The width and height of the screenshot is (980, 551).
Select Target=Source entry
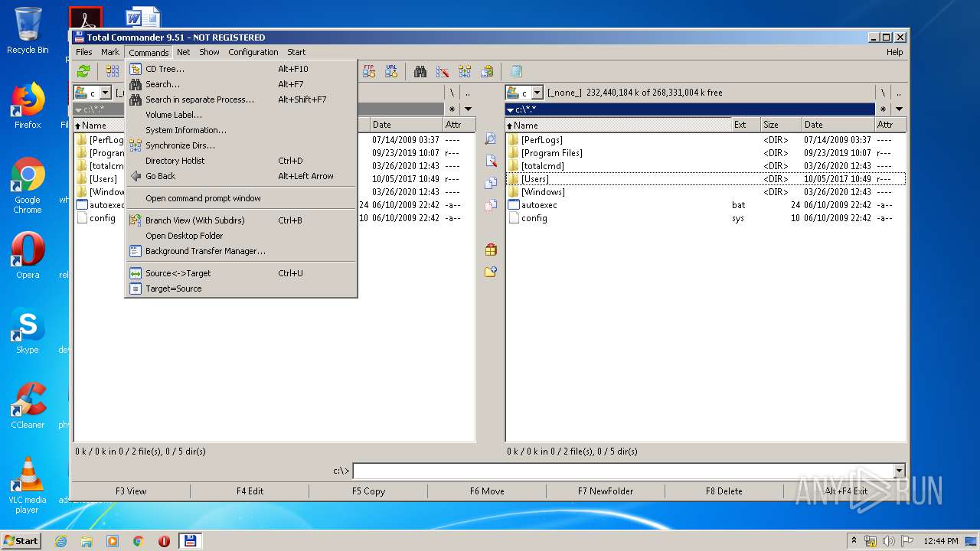click(x=241, y=289)
